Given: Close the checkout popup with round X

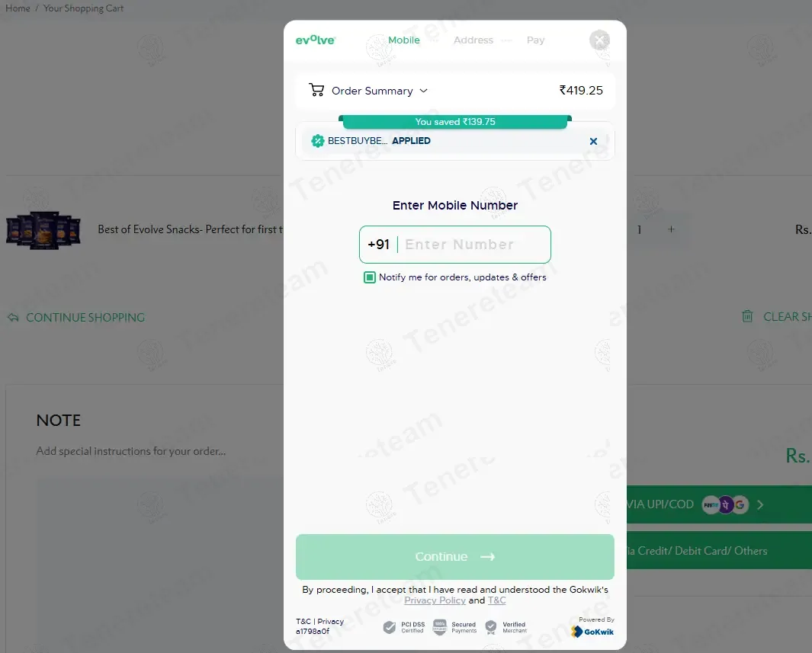Looking at the screenshot, I should tap(599, 40).
